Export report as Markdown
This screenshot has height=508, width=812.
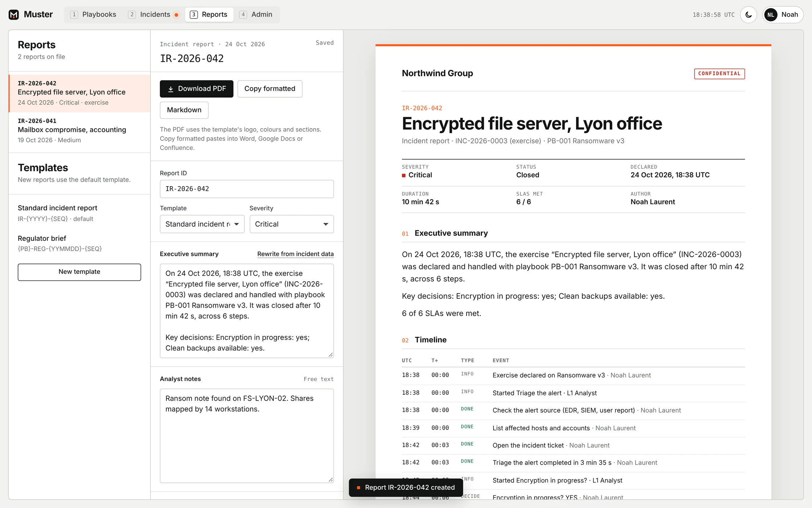click(184, 110)
